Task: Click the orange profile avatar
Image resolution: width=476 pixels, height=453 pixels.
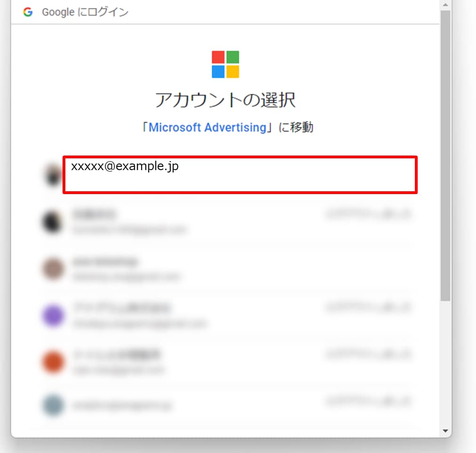Action: point(52,361)
